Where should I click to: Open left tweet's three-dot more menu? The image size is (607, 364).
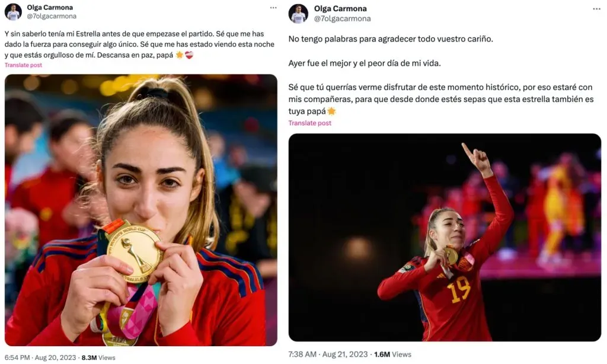click(273, 8)
